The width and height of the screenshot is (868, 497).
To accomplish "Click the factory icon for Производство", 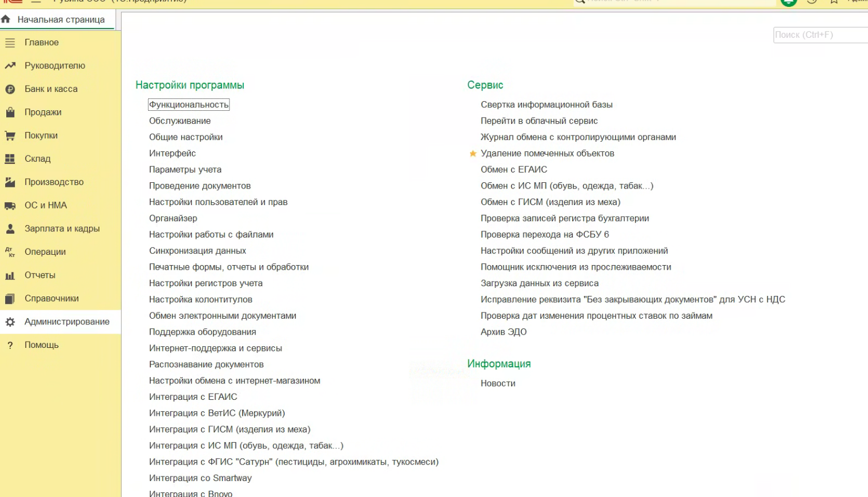I will [10, 182].
